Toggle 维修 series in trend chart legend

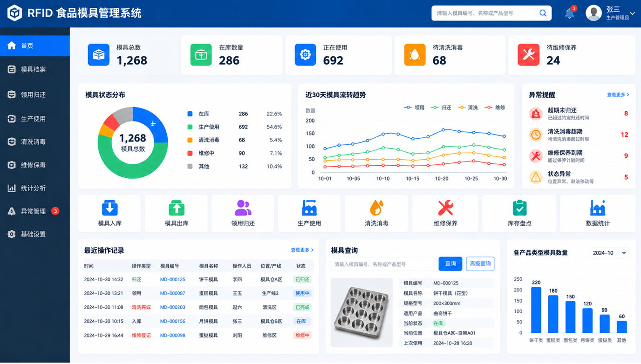coord(495,108)
